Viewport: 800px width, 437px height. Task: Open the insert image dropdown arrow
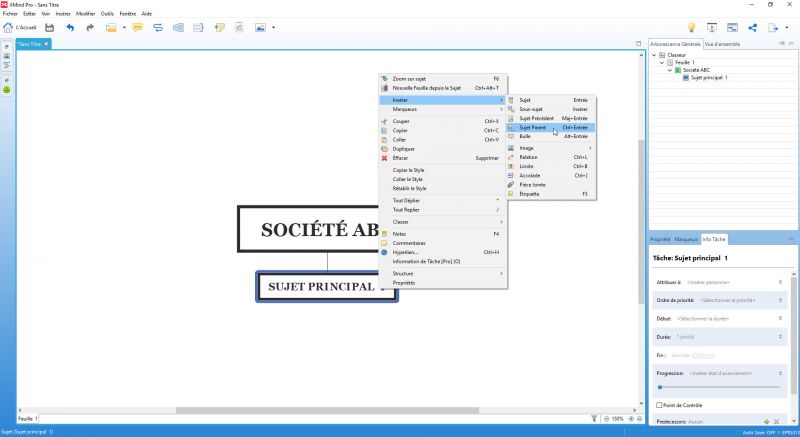[273, 28]
